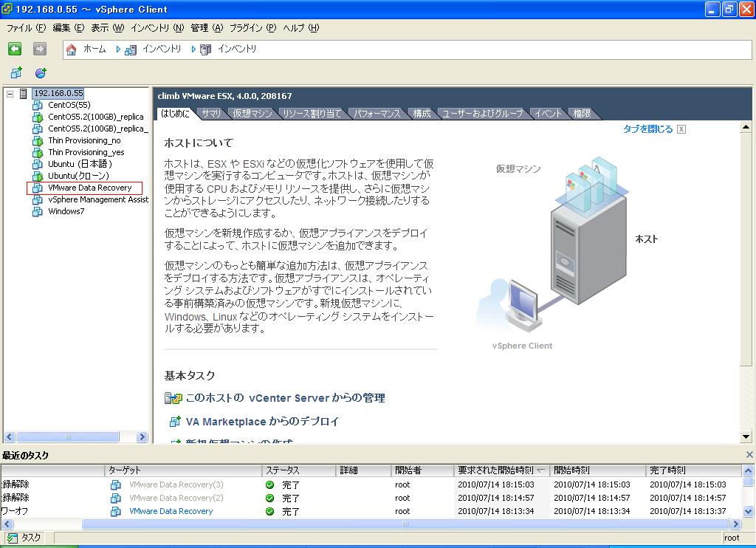Click the grey forward navigation arrow
The height and width of the screenshot is (548, 756).
click(x=40, y=48)
